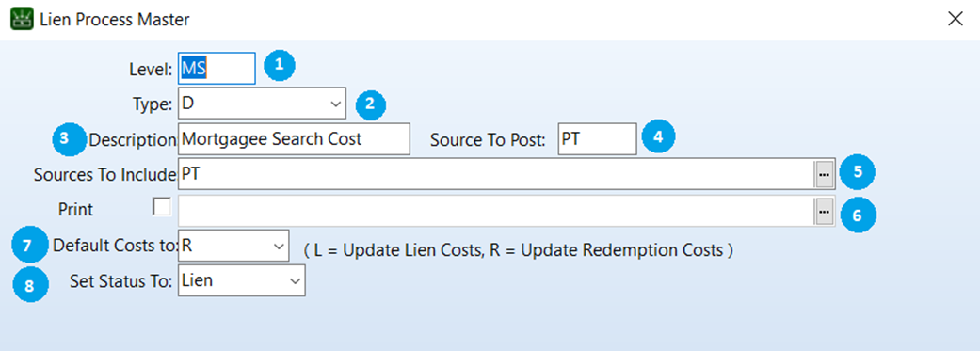This screenshot has width=980, height=351.
Task: Click the blue callout badge numbered 3
Action: (x=68, y=140)
